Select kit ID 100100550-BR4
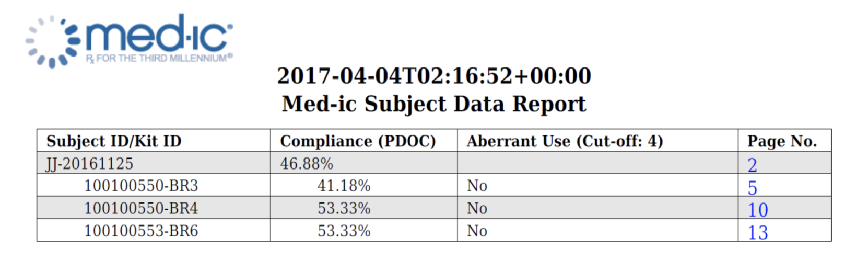This screenshot has width=868, height=271. [x=141, y=208]
